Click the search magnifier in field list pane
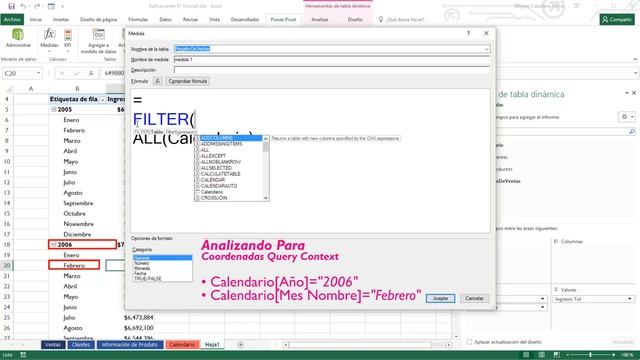The image size is (640, 360). point(632,131)
